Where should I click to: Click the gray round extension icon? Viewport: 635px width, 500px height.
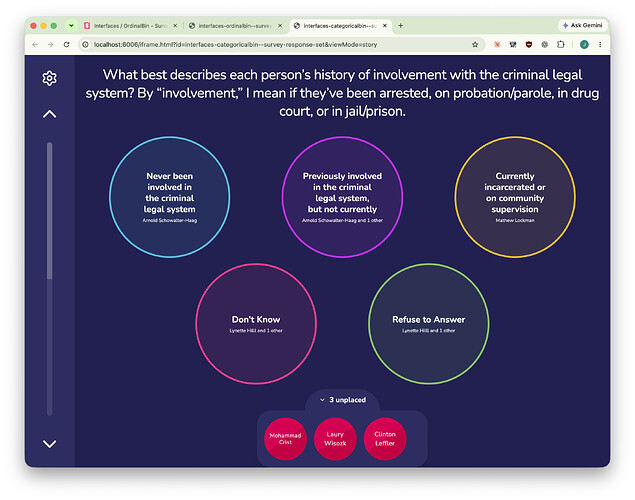tap(545, 45)
